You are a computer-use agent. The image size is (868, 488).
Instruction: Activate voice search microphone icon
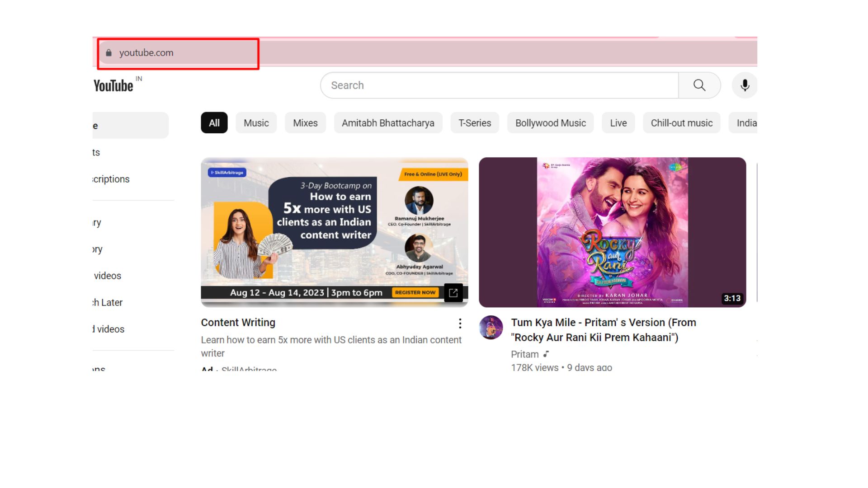tap(745, 85)
